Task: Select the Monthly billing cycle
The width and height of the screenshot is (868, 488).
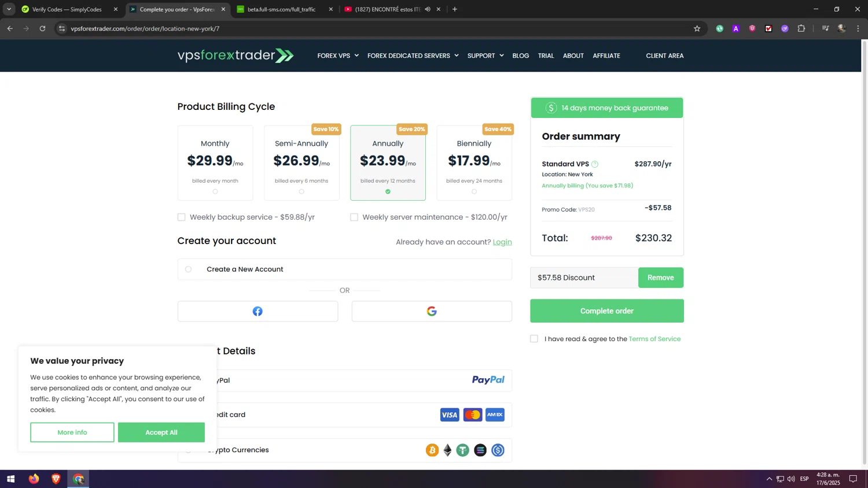Action: click(215, 163)
